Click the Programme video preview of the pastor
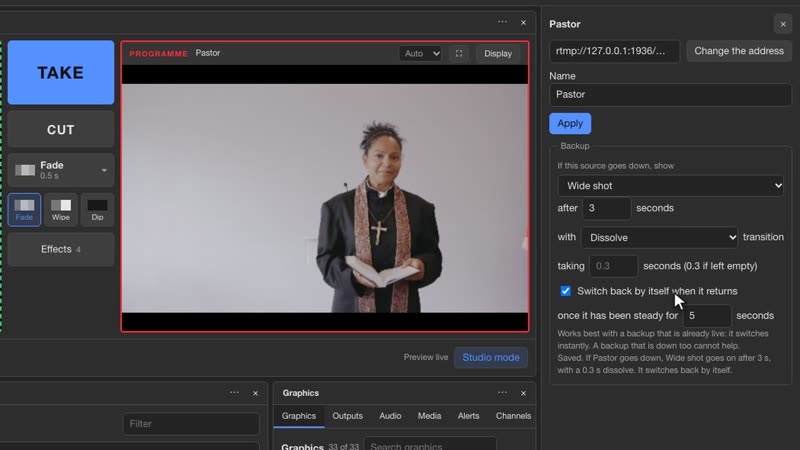800x450 pixels. coord(325,198)
